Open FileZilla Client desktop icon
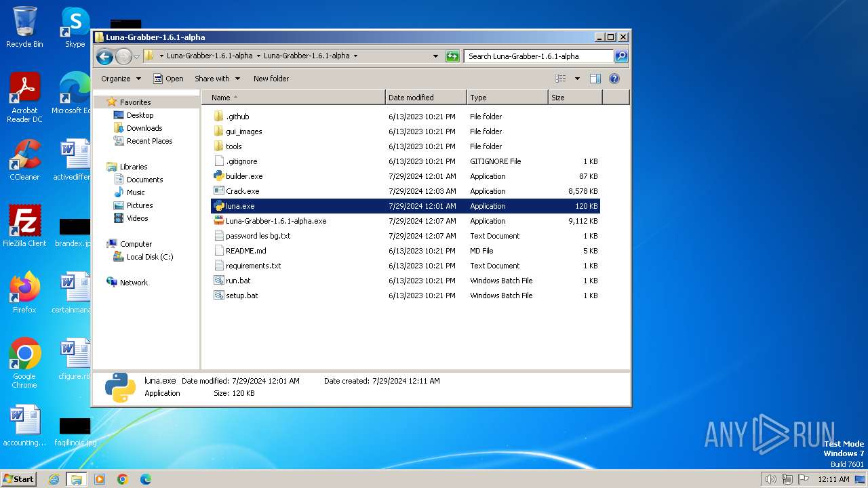Image resolution: width=868 pixels, height=488 pixels. [24, 226]
